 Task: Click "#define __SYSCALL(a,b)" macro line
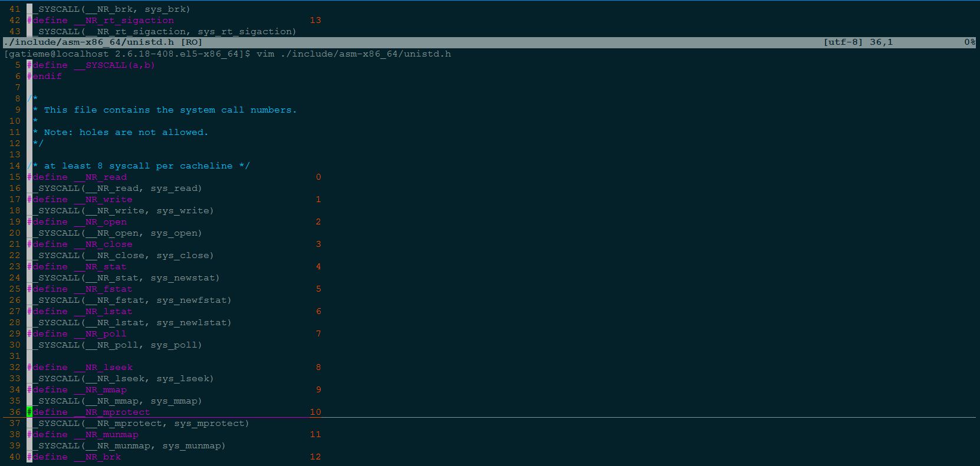91,65
